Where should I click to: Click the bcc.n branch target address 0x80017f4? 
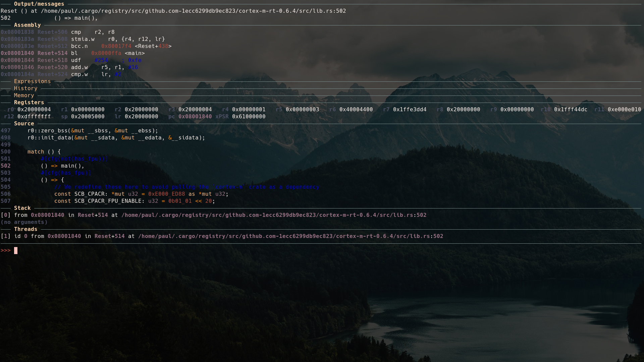click(116, 46)
